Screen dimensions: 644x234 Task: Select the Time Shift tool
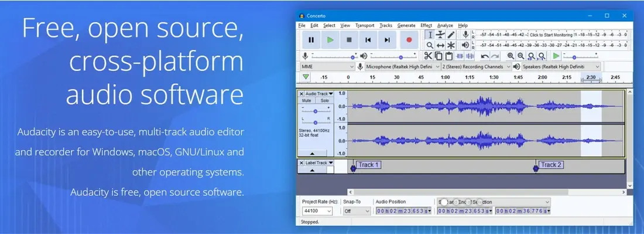point(440,45)
